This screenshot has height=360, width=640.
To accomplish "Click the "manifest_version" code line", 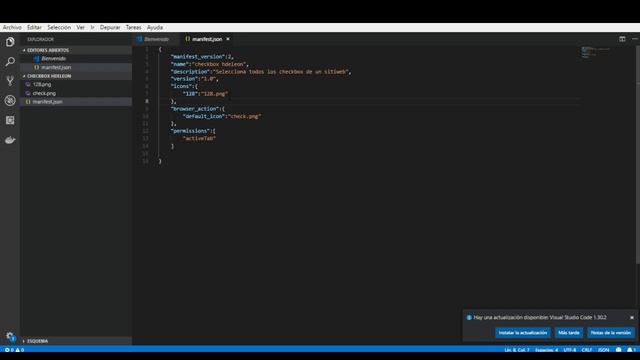I will click(x=202, y=57).
